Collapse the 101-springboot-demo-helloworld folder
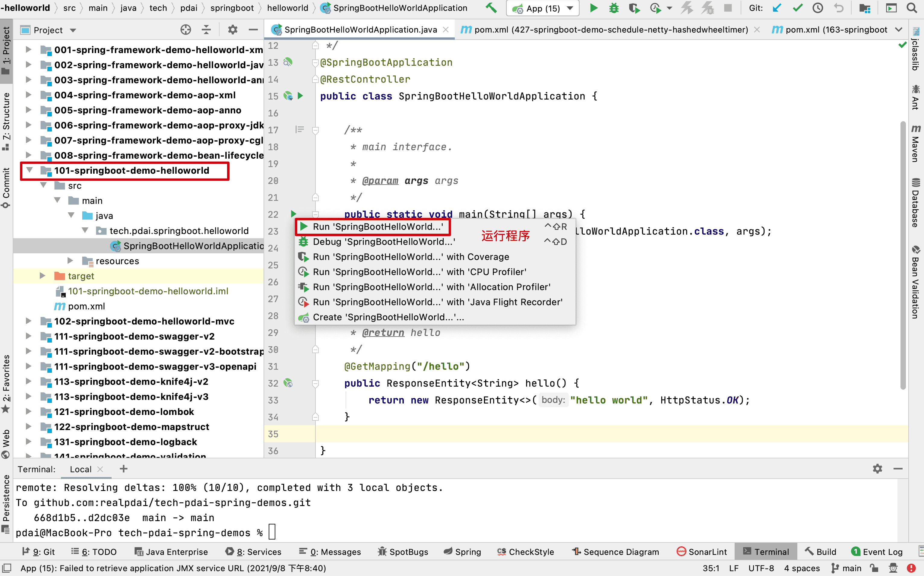Image resolution: width=924 pixels, height=576 pixels. [30, 170]
